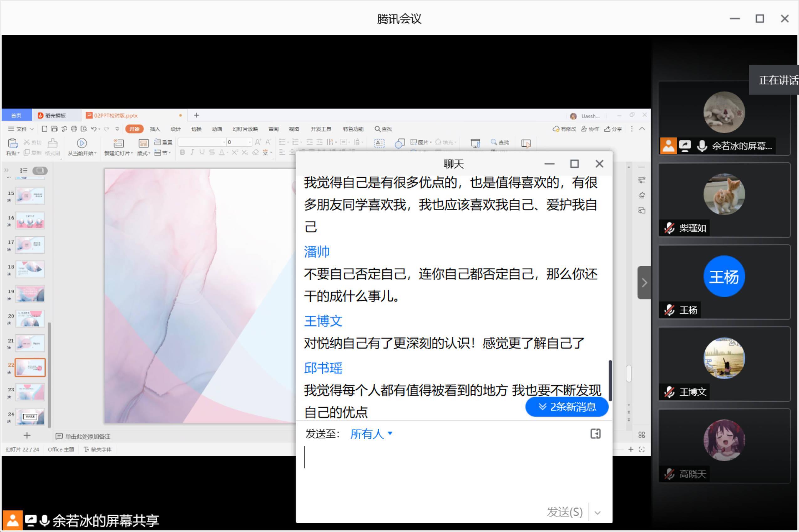The width and height of the screenshot is (799, 532).
Task: Click the plus icon to add new tab
Action: tap(196, 115)
